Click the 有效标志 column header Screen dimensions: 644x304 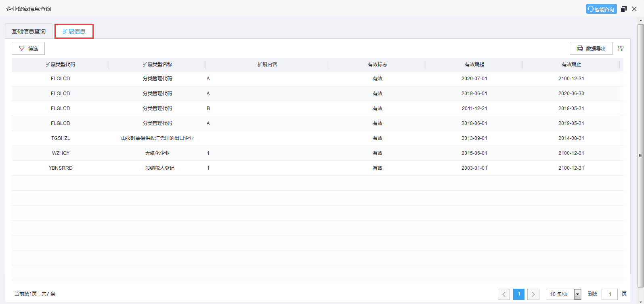tap(378, 65)
